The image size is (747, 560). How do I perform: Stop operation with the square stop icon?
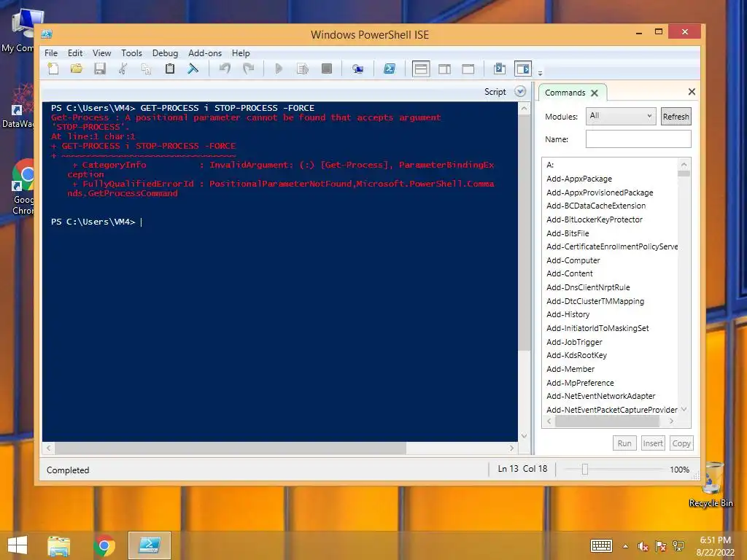tap(326, 69)
